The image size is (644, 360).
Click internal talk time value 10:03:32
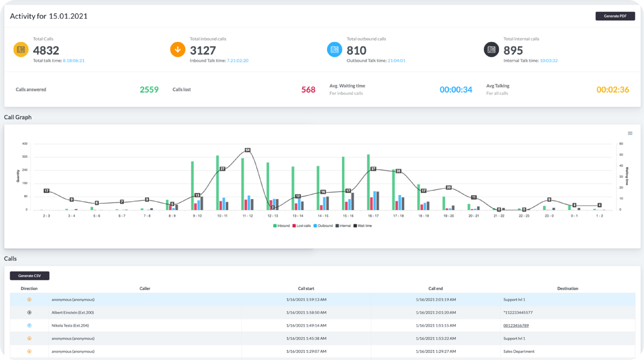point(549,60)
